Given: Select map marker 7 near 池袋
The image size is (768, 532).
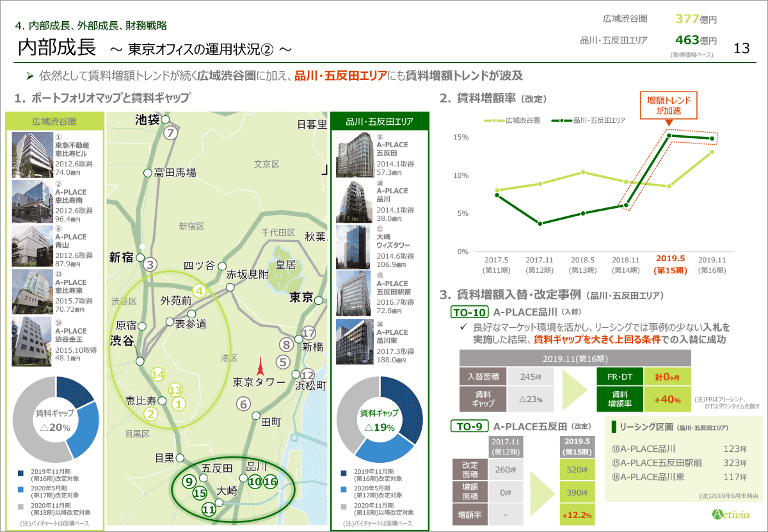Looking at the screenshot, I should pos(170,133).
